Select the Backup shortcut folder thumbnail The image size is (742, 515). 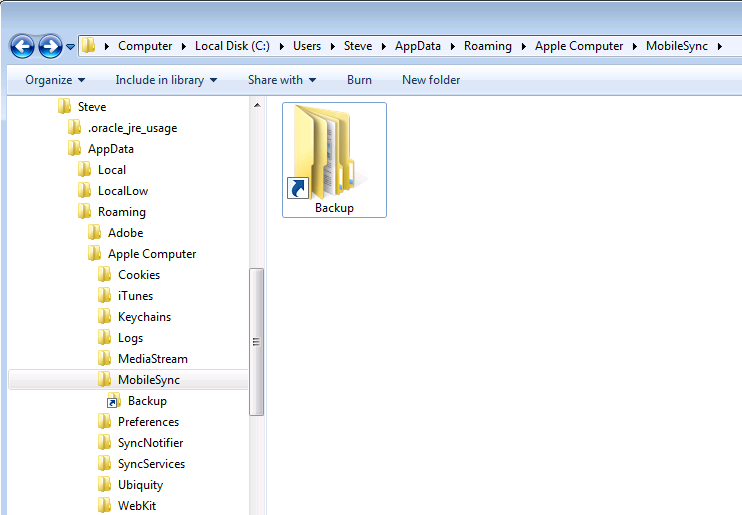334,160
